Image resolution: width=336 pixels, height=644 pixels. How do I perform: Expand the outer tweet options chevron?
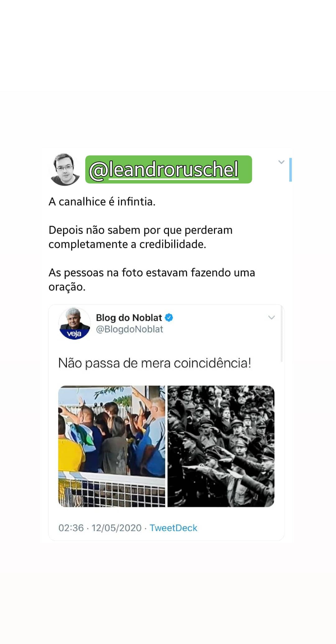[281, 162]
